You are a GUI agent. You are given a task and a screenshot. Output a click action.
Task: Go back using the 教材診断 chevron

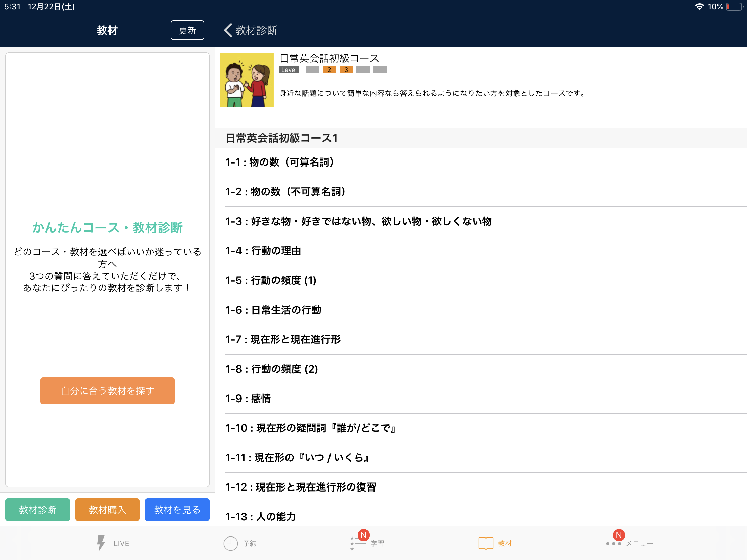tap(228, 30)
